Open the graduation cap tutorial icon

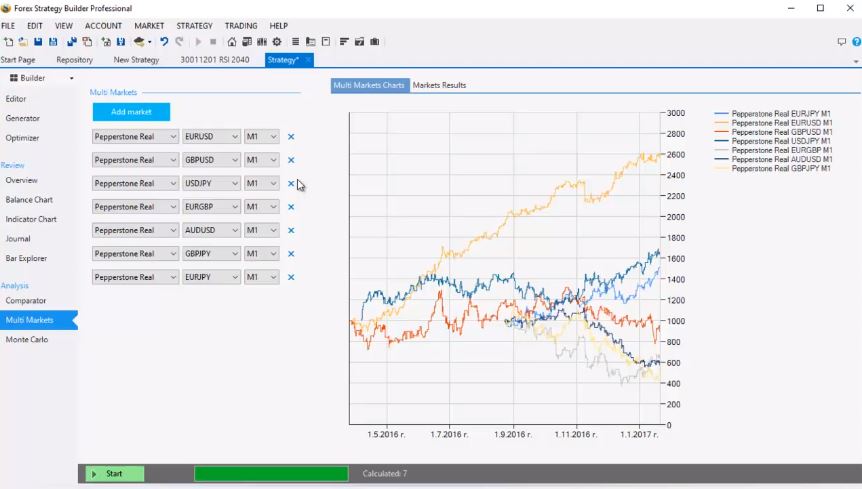(x=139, y=42)
